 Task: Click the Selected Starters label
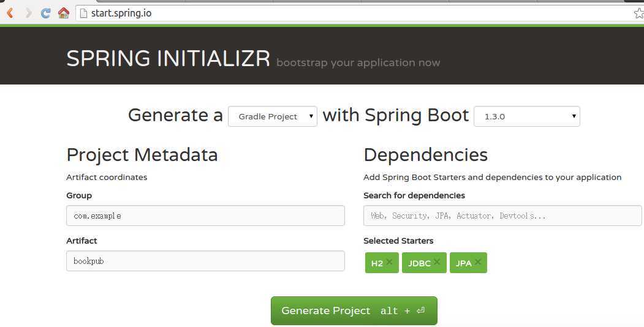pyautogui.click(x=398, y=241)
